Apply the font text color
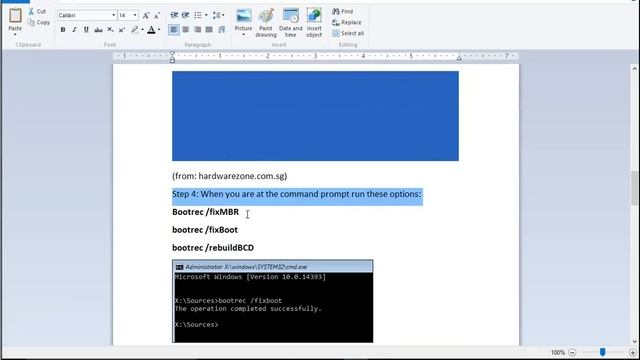The image size is (640, 360). 151,29
